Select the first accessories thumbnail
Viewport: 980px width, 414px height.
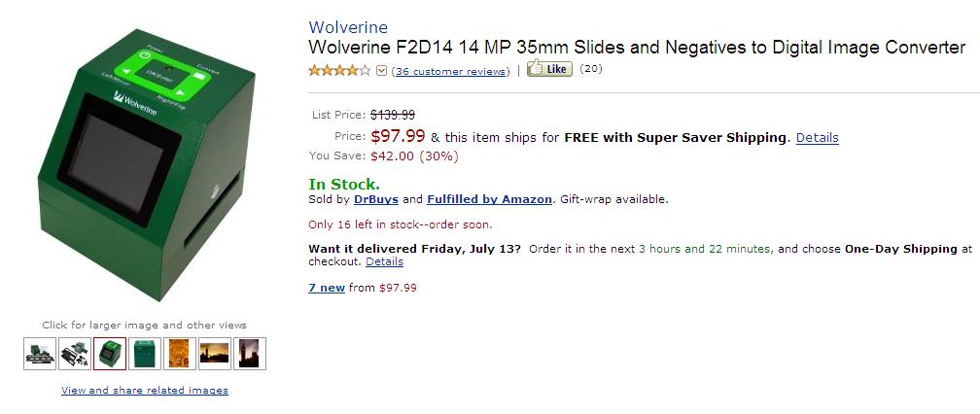click(40, 354)
